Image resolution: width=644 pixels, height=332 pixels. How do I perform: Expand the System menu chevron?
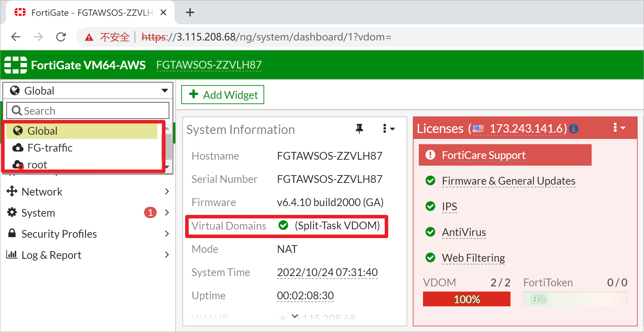(167, 212)
